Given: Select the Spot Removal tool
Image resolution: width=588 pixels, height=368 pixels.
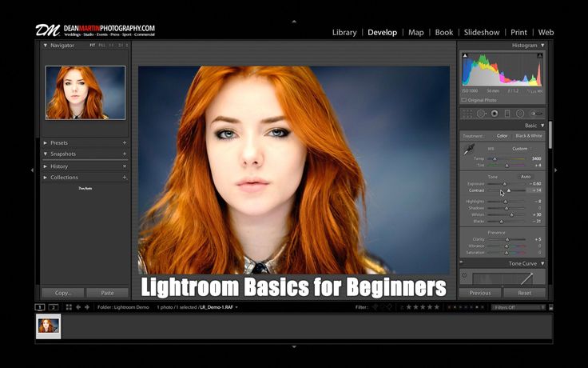Looking at the screenshot, I should pyautogui.click(x=482, y=114).
